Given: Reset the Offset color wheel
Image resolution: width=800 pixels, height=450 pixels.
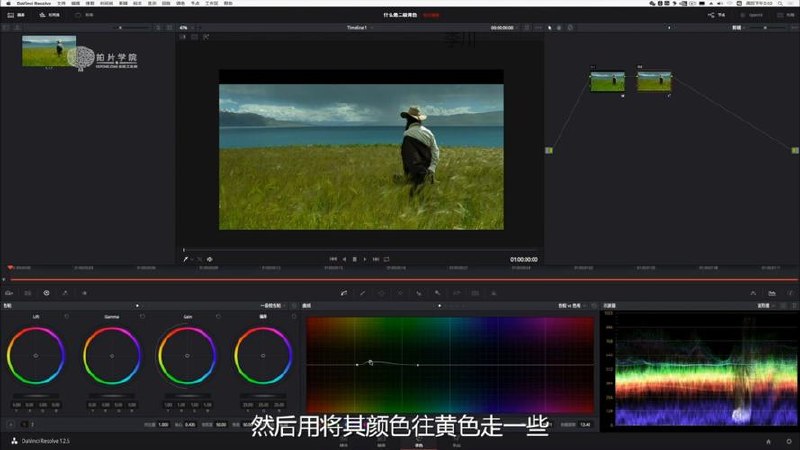Looking at the screenshot, I should [294, 317].
